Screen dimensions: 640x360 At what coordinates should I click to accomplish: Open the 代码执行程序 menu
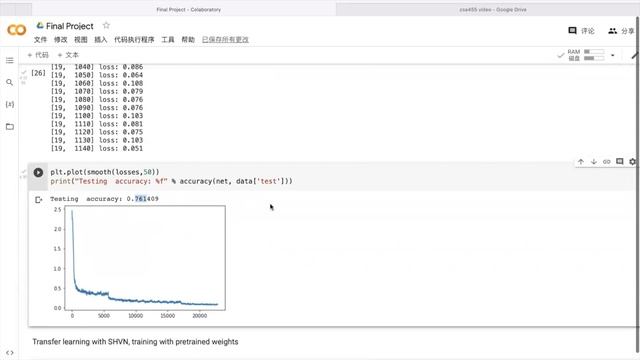pyautogui.click(x=134, y=40)
